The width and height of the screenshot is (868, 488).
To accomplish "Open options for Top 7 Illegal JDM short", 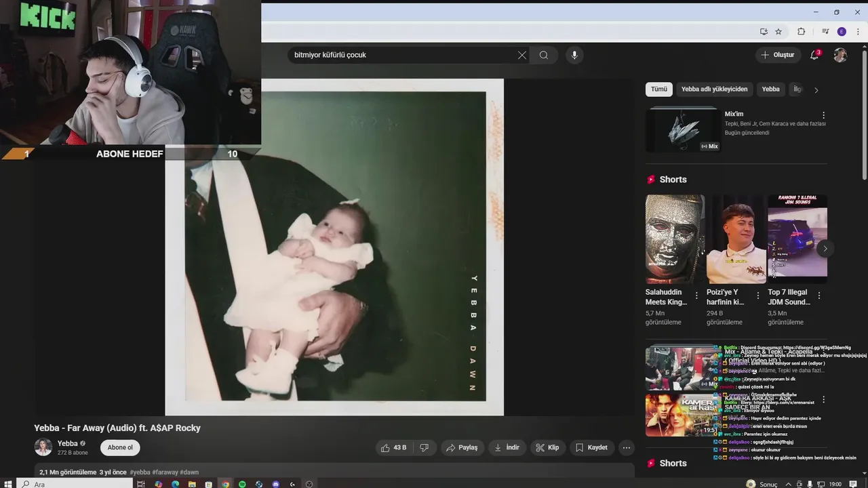I will 819,296.
